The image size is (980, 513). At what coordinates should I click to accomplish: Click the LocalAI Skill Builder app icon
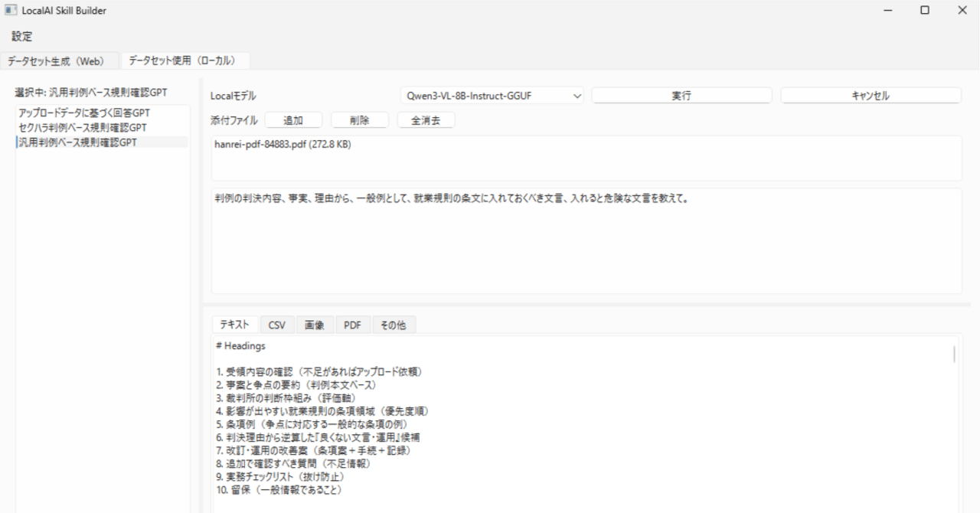click(11, 11)
